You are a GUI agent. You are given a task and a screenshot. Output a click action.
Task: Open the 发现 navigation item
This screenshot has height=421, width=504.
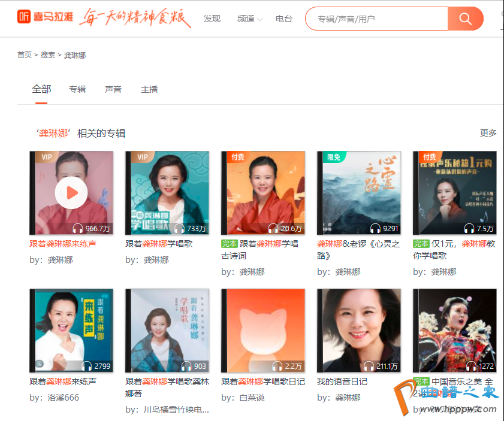tap(212, 19)
